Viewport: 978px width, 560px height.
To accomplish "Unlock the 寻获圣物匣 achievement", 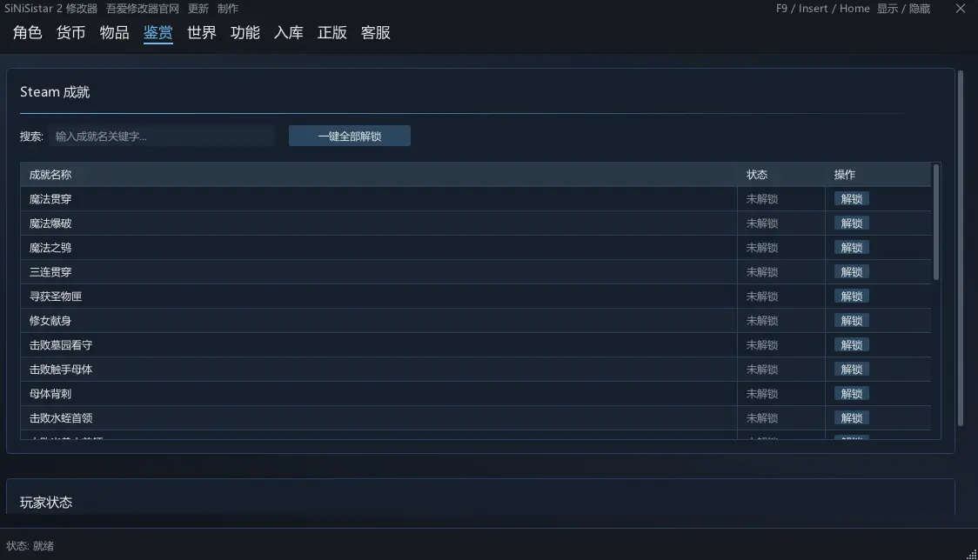I will click(851, 297).
